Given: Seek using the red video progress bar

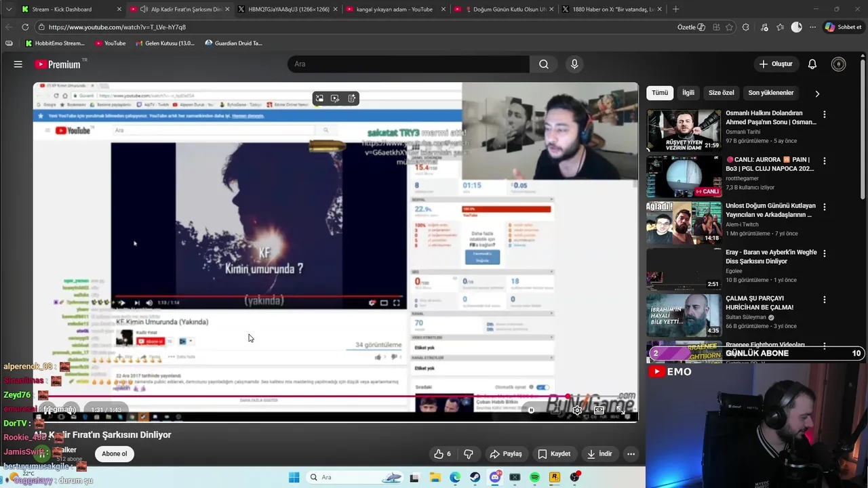Looking at the screenshot, I should (x=336, y=396).
